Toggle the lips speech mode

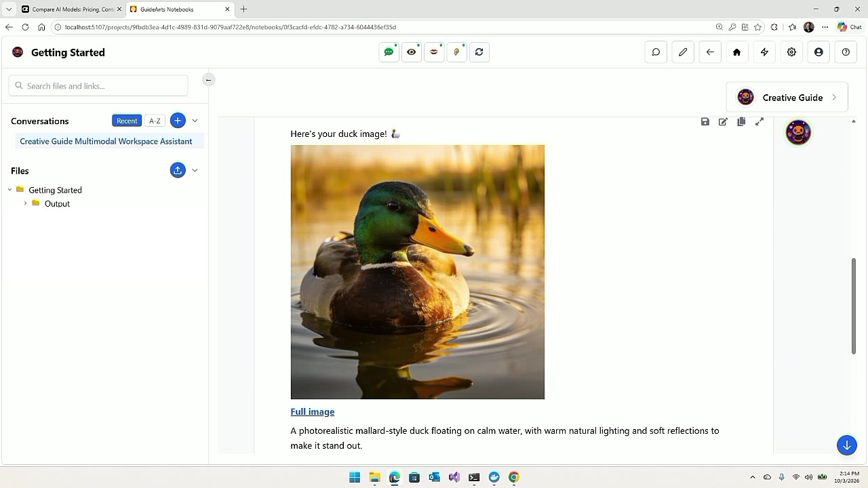click(434, 52)
